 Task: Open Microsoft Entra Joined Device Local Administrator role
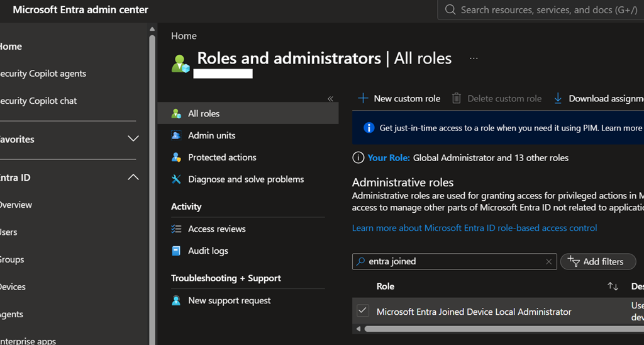pos(474,312)
